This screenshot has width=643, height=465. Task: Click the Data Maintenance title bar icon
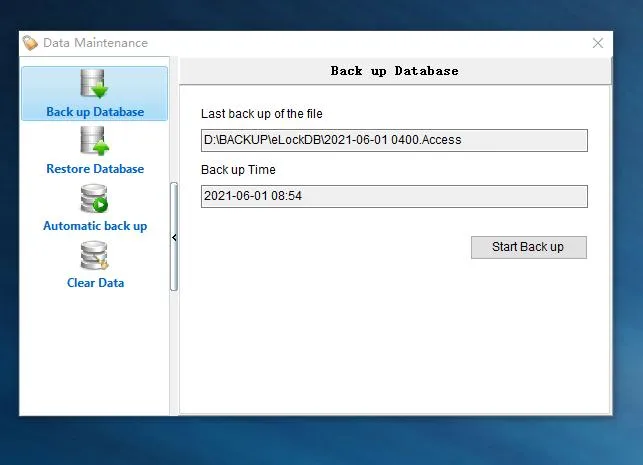[x=30, y=43]
